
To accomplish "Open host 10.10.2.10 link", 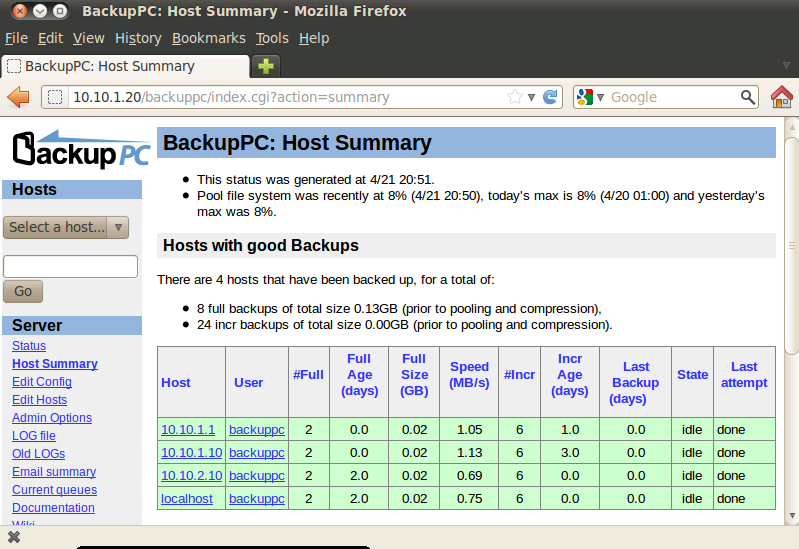I will [192, 476].
